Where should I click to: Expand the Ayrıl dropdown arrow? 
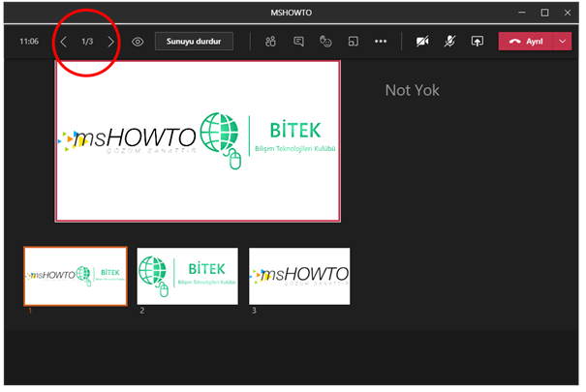click(563, 42)
